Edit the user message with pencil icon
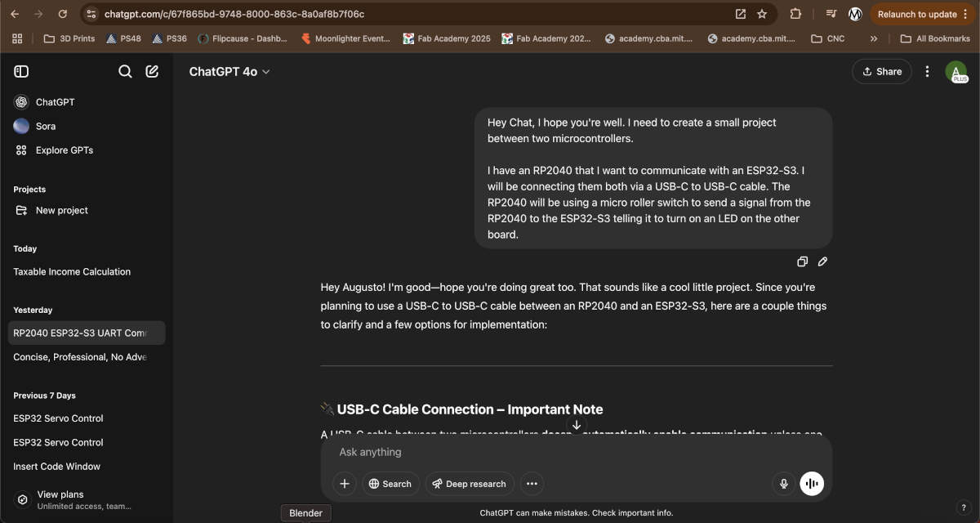Viewport: 980px width, 523px height. click(822, 261)
